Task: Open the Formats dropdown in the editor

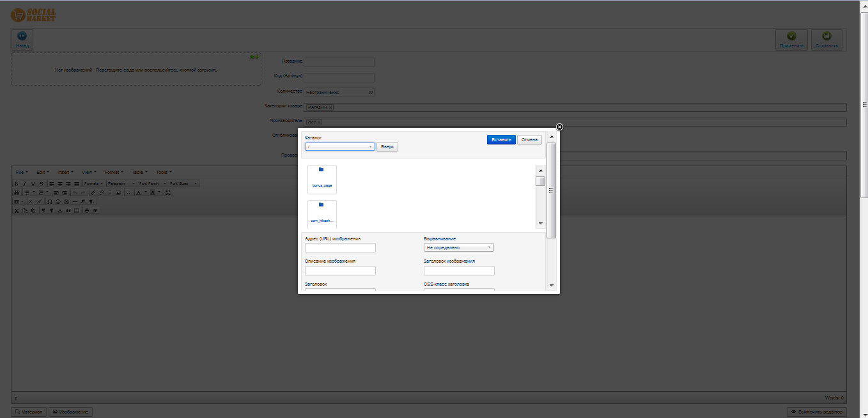Action: pyautogui.click(x=93, y=183)
